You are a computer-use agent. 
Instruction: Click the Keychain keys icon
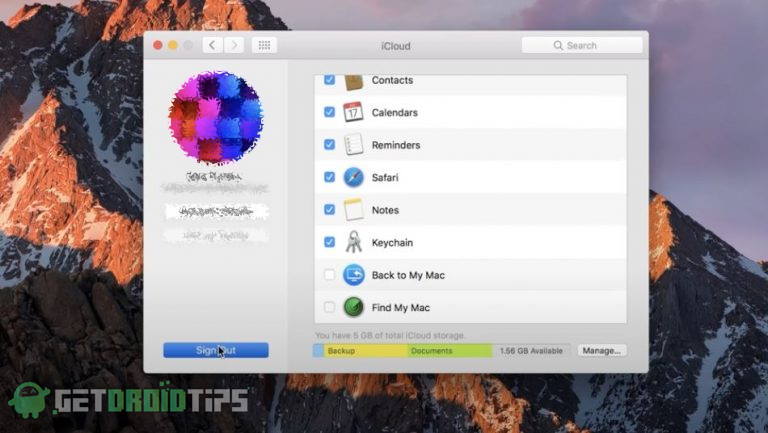coord(353,242)
